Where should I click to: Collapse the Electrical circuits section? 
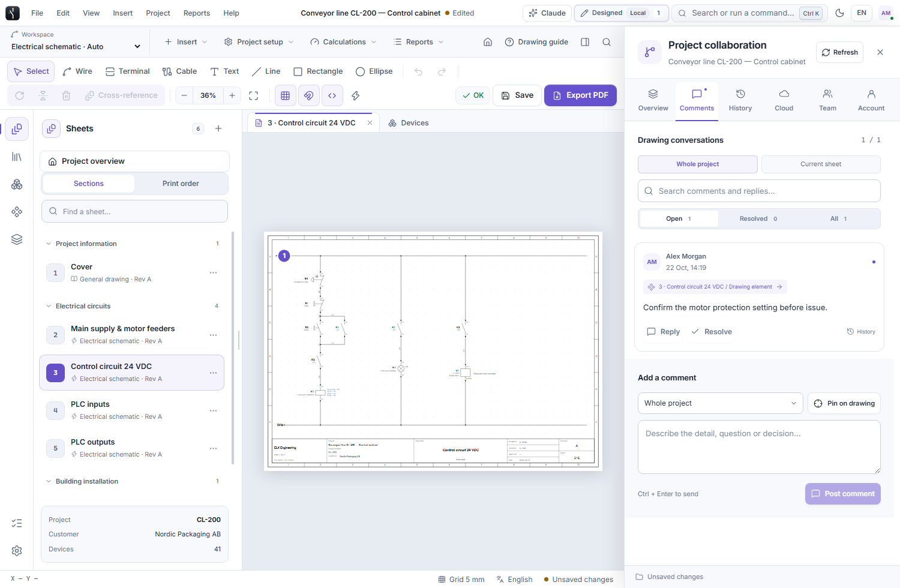49,306
